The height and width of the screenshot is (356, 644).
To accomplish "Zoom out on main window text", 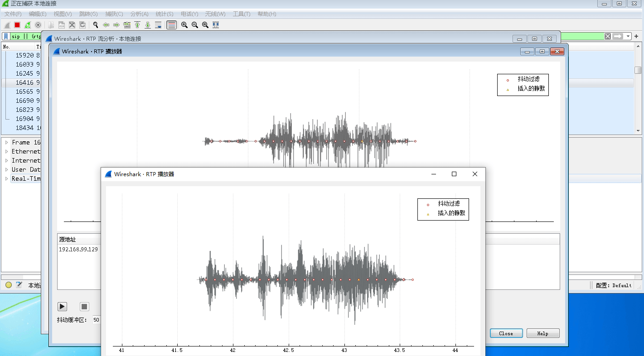I will (195, 25).
